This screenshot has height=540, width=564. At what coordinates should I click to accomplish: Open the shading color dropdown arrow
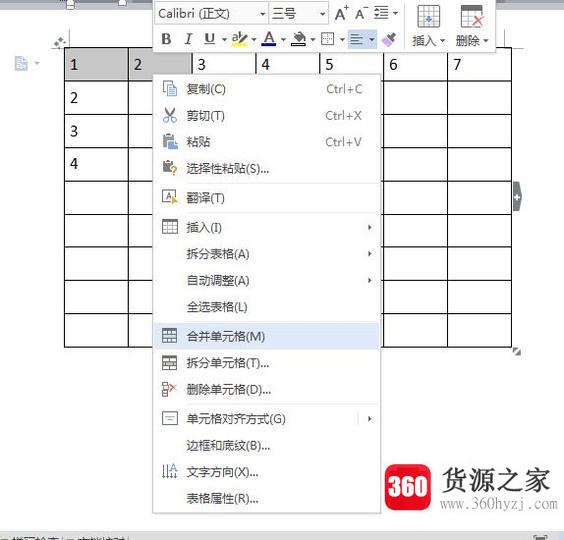[x=313, y=39]
